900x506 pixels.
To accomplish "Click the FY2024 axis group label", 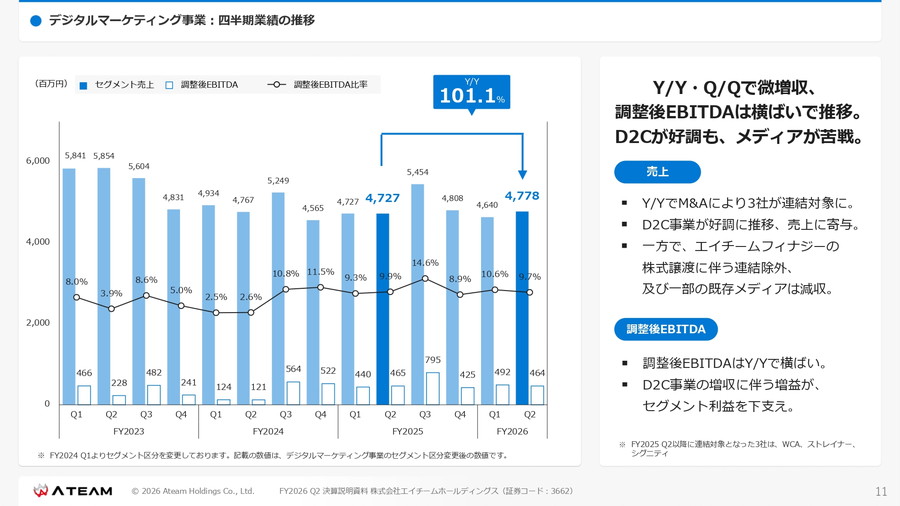I will coord(268,432).
